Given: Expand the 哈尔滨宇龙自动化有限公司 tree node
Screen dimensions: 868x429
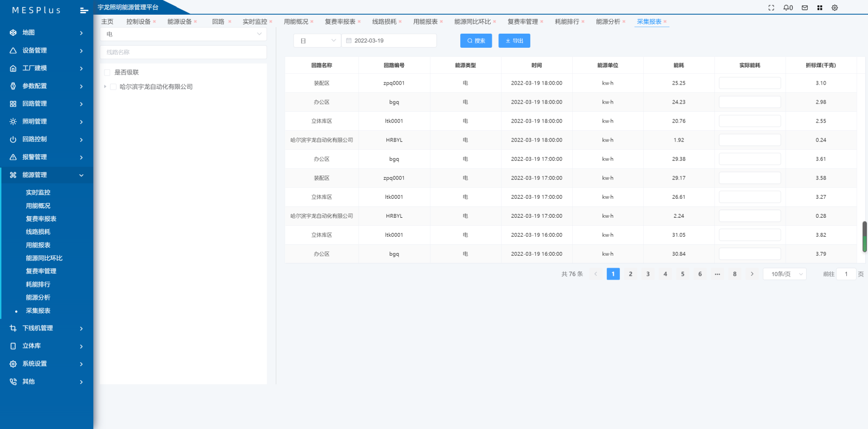Looking at the screenshot, I should click(105, 87).
